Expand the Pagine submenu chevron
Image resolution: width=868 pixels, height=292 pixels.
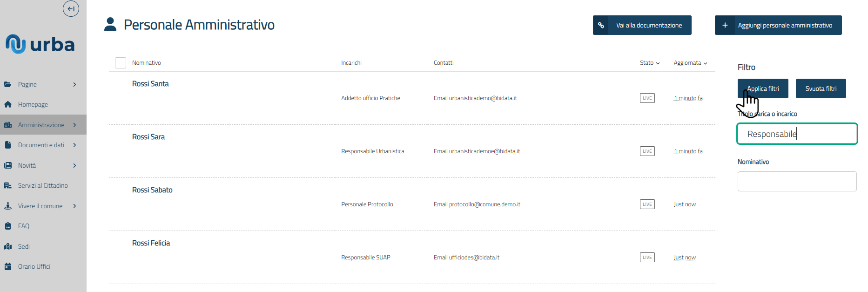(74, 84)
